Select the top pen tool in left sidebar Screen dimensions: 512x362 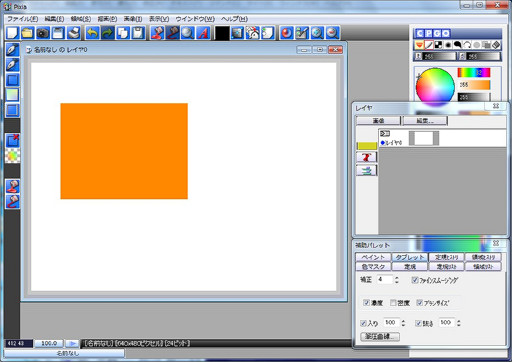point(12,49)
